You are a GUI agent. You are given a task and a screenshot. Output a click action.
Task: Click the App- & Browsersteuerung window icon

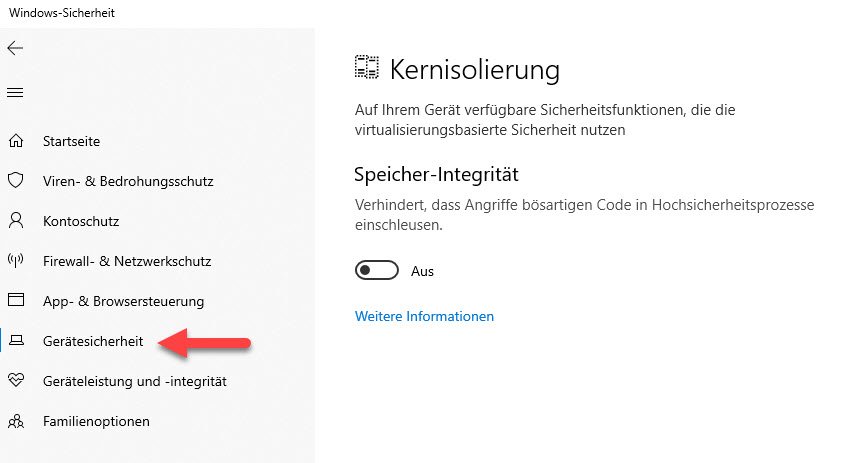[15, 301]
